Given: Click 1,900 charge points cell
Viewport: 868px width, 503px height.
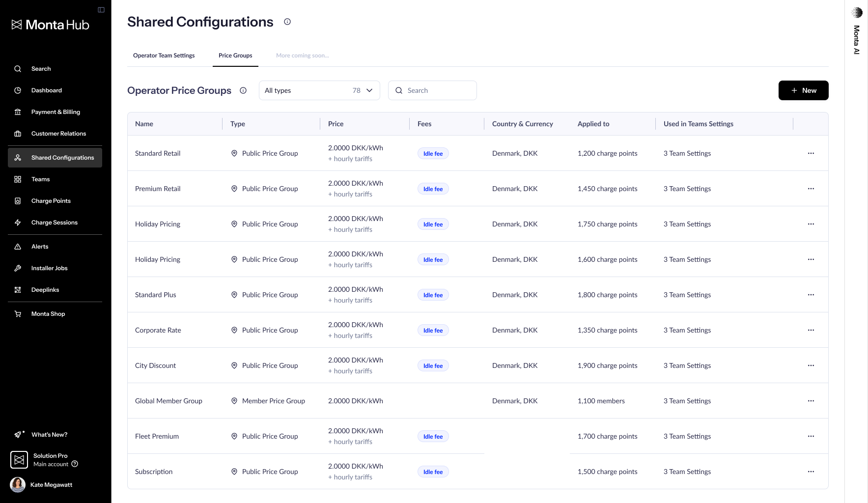Looking at the screenshot, I should click(608, 365).
